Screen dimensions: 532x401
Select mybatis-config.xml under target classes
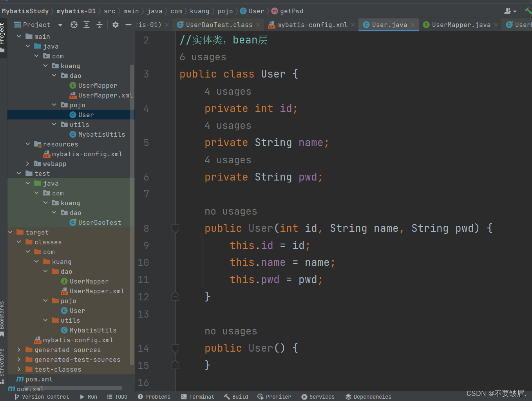click(x=74, y=340)
